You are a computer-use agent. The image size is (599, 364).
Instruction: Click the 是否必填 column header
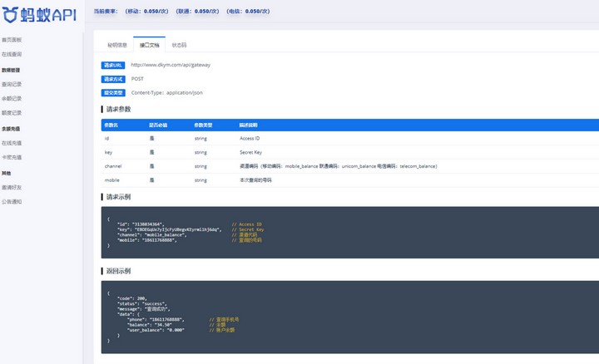click(158, 125)
